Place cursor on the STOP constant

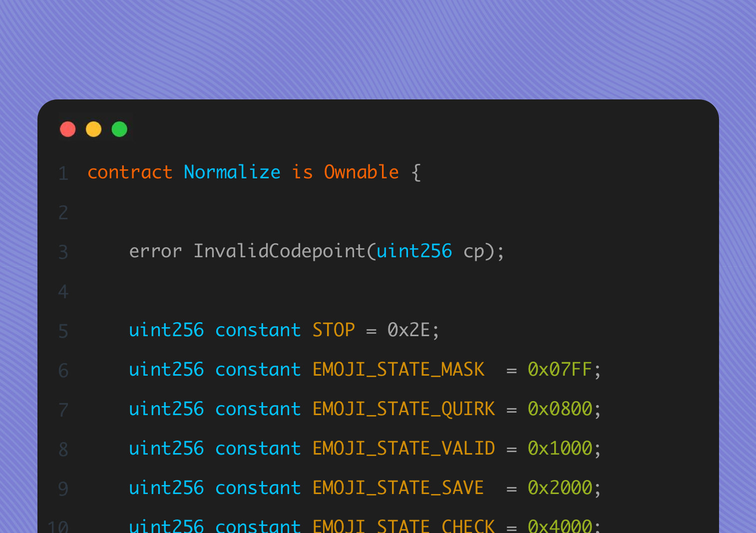click(x=334, y=330)
